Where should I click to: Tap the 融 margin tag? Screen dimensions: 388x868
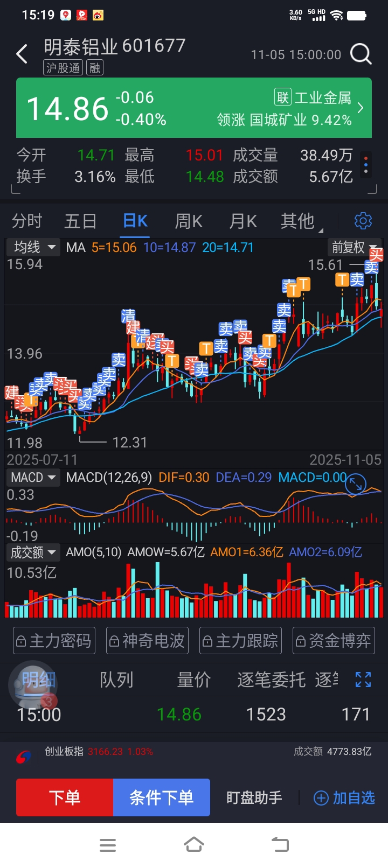pos(95,68)
